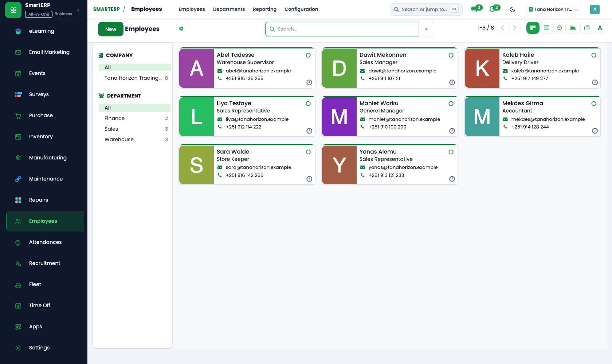This screenshot has height=364, width=612.
Task: Open Reporting menu
Action: click(x=265, y=9)
